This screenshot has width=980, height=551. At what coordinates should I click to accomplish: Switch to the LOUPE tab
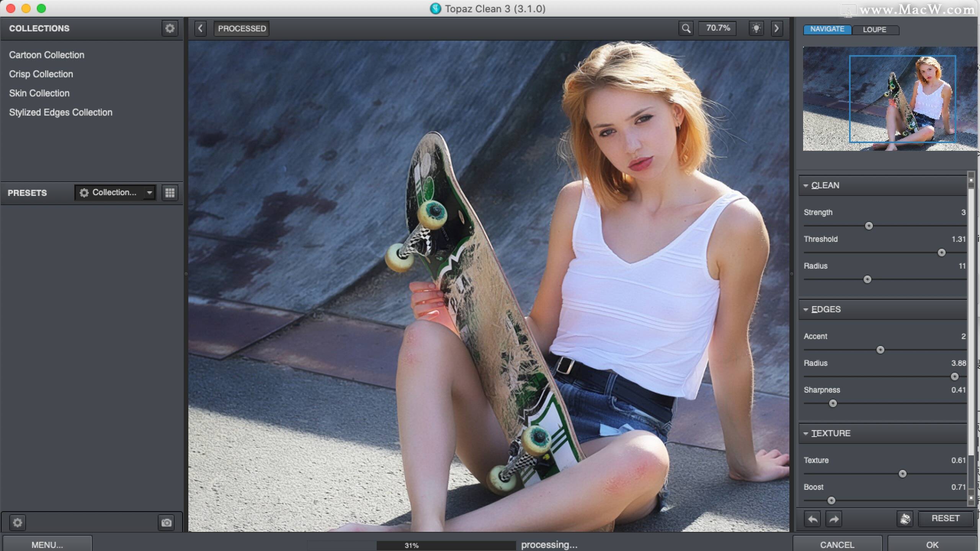(875, 29)
